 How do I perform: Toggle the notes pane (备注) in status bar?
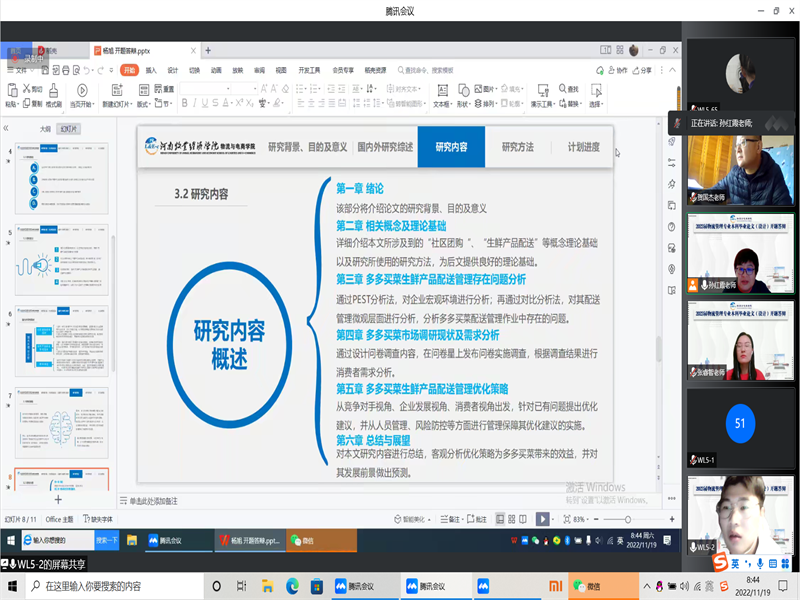(451, 519)
